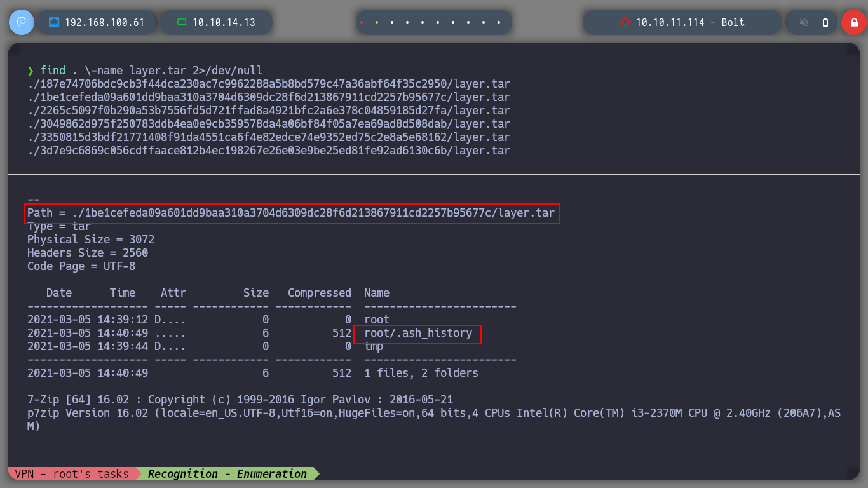Switch to the Recognition - Enumeration tab
Image resolution: width=868 pixels, height=488 pixels.
(227, 474)
